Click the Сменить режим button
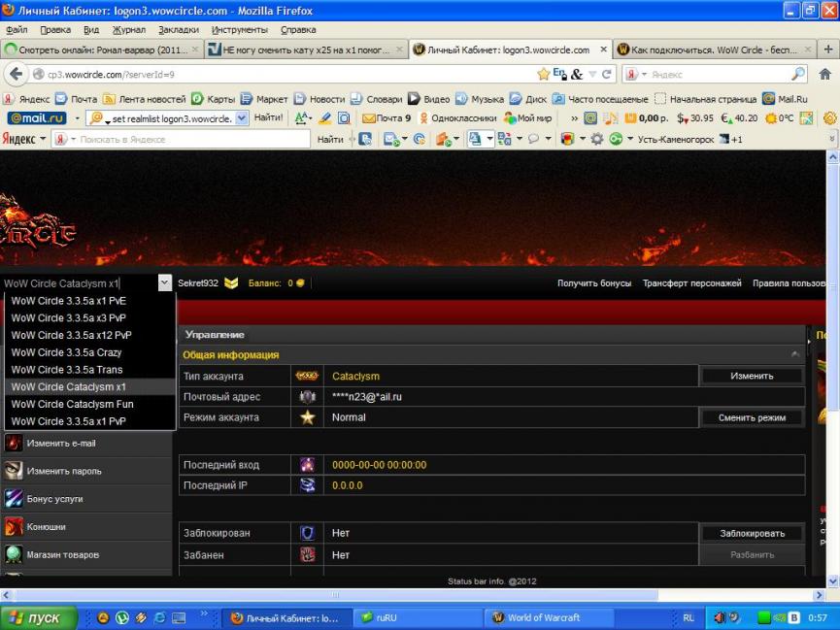 [752, 417]
